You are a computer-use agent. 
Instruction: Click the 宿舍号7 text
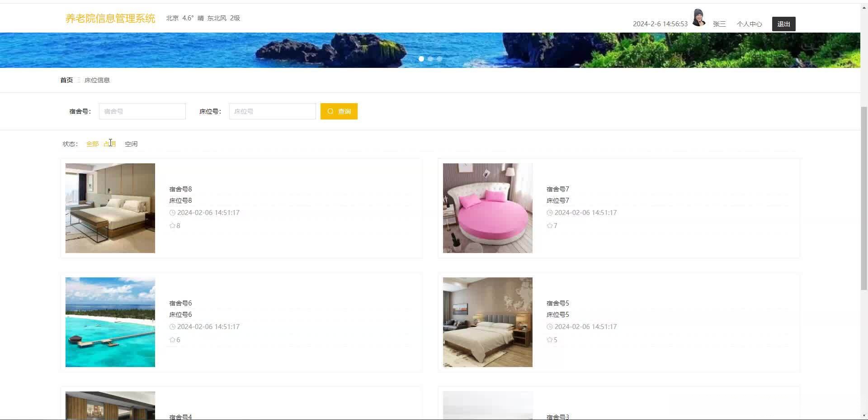pyautogui.click(x=558, y=189)
